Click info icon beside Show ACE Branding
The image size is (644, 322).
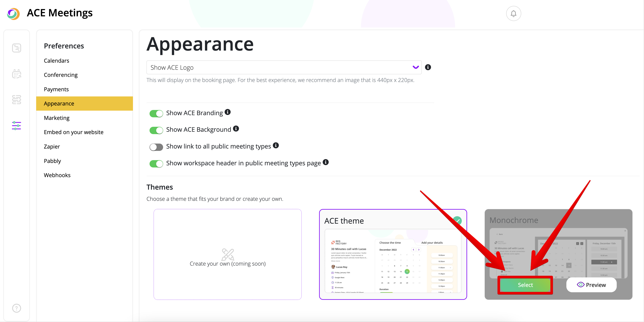click(227, 112)
